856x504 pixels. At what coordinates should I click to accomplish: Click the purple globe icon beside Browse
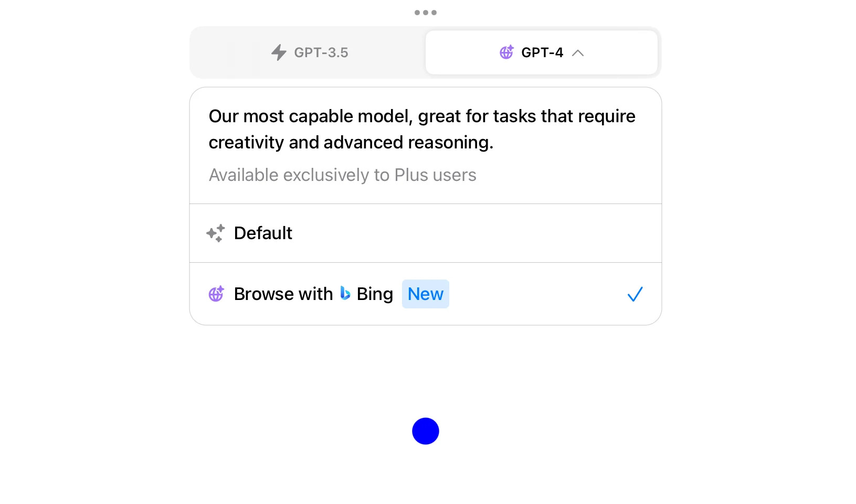216,294
